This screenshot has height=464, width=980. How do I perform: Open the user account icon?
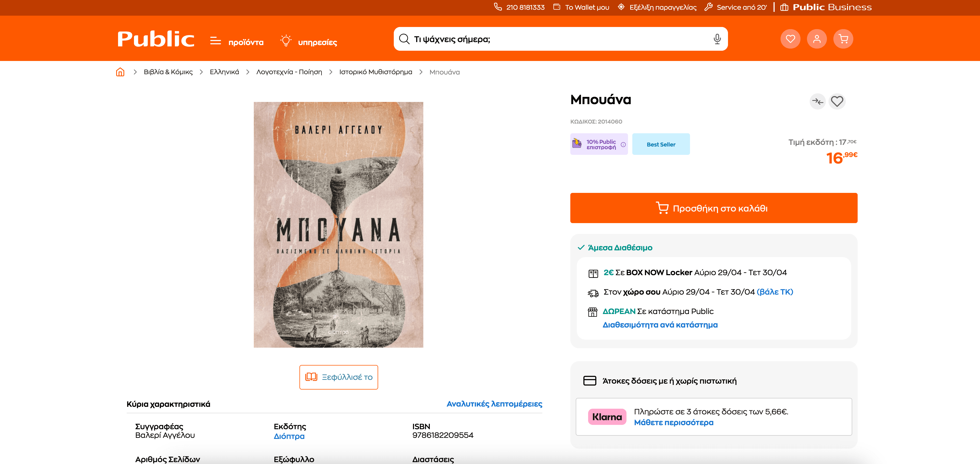pos(816,39)
